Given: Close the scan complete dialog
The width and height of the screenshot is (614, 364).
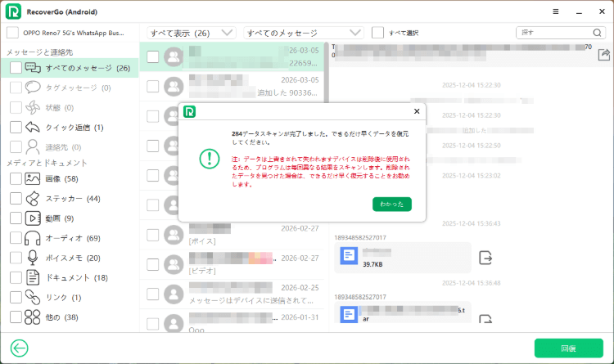Looking at the screenshot, I should (417, 111).
